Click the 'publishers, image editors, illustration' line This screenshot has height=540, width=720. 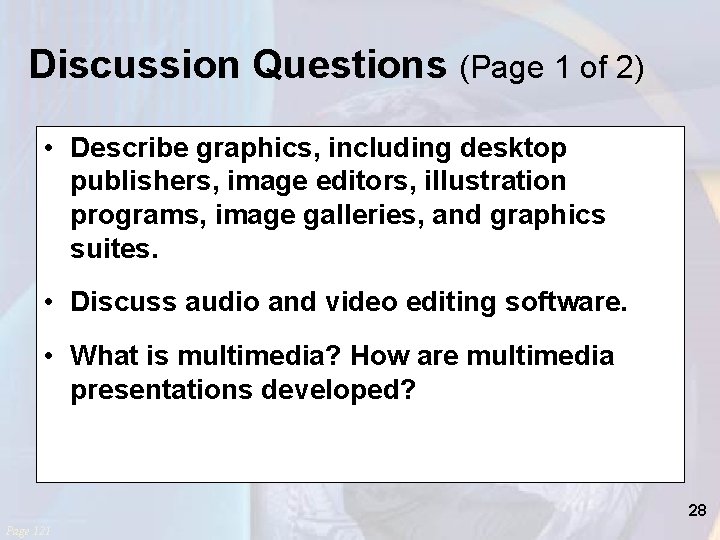pyautogui.click(x=318, y=182)
